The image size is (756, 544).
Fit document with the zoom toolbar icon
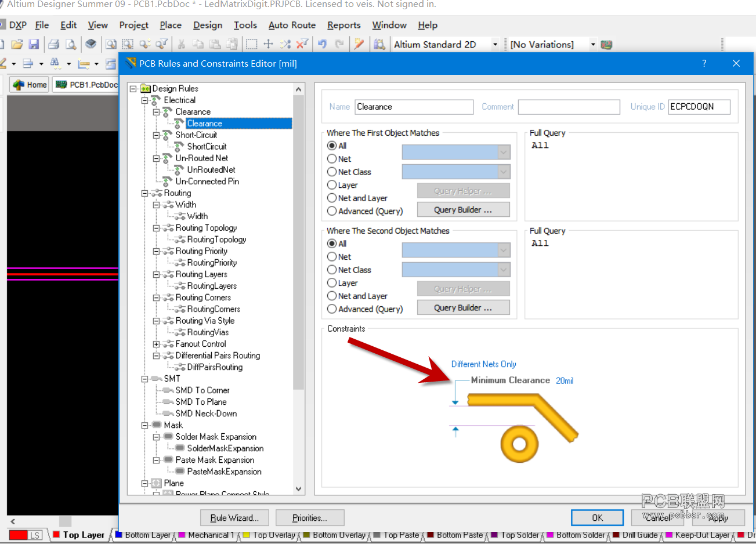click(111, 44)
